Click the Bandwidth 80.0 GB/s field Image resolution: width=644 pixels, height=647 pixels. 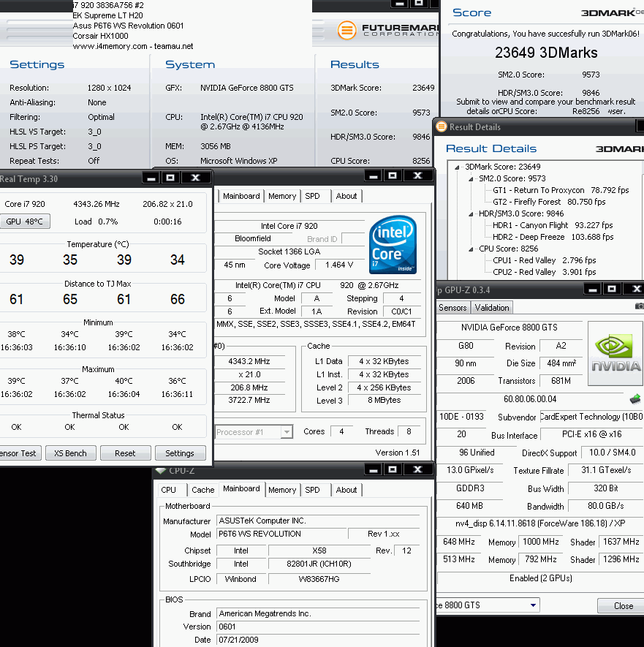coord(605,505)
